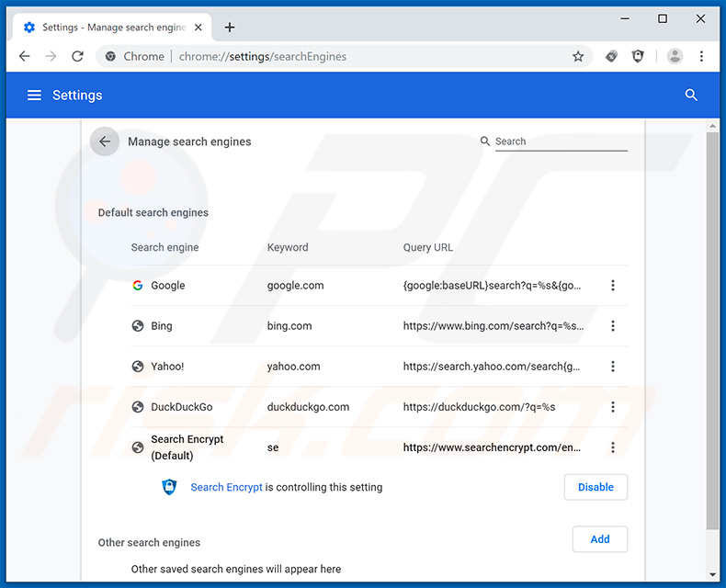Click the Search Encrypt shield lock icon
The image size is (726, 588).
click(169, 487)
